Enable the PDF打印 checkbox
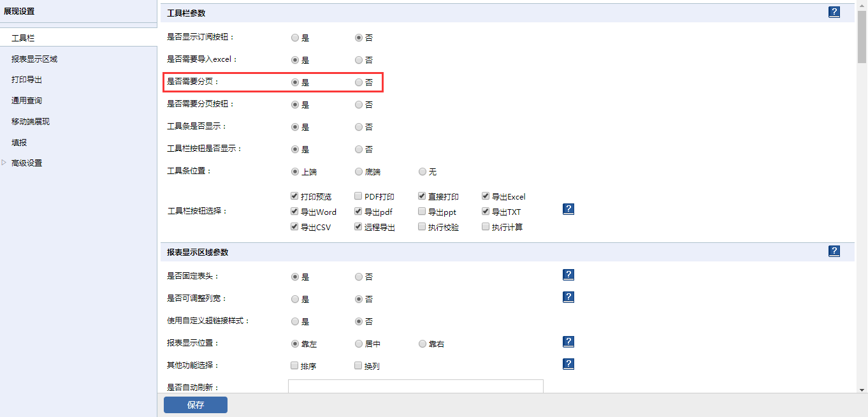The width and height of the screenshot is (868, 417). tap(358, 196)
